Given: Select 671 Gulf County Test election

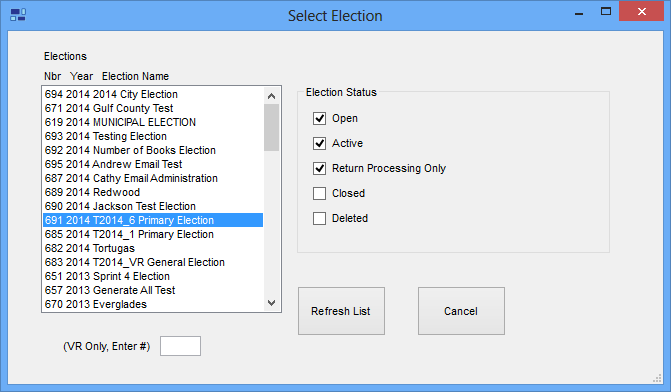Looking at the screenshot, I should pyautogui.click(x=153, y=108).
